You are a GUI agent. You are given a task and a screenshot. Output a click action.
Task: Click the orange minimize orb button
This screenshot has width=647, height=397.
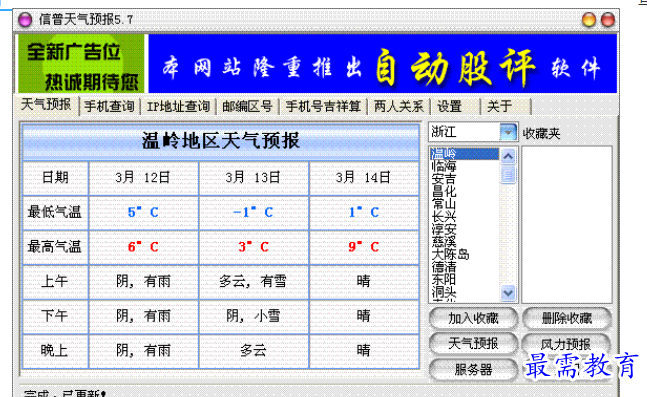tap(589, 19)
